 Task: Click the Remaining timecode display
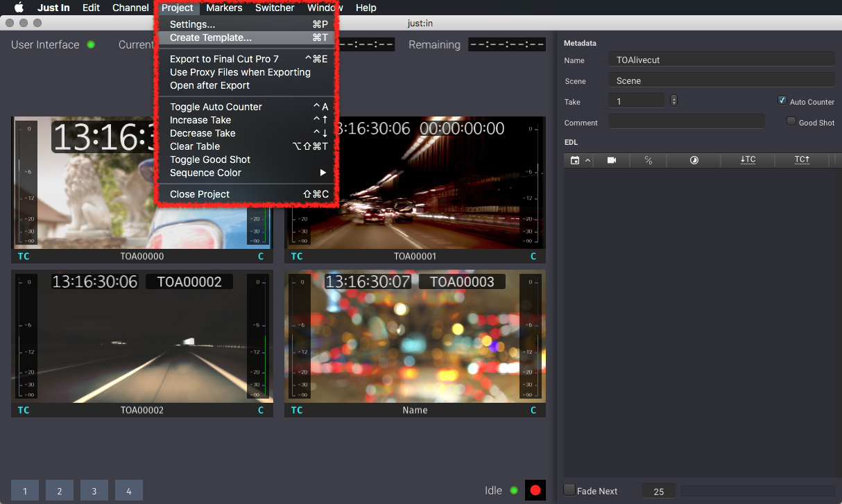pyautogui.click(x=507, y=44)
